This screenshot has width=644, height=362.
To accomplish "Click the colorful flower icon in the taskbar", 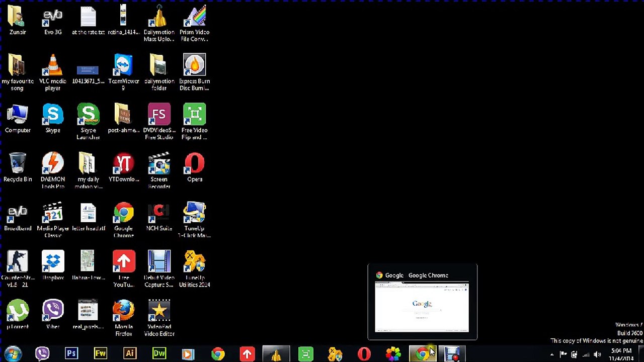I will [x=393, y=354].
